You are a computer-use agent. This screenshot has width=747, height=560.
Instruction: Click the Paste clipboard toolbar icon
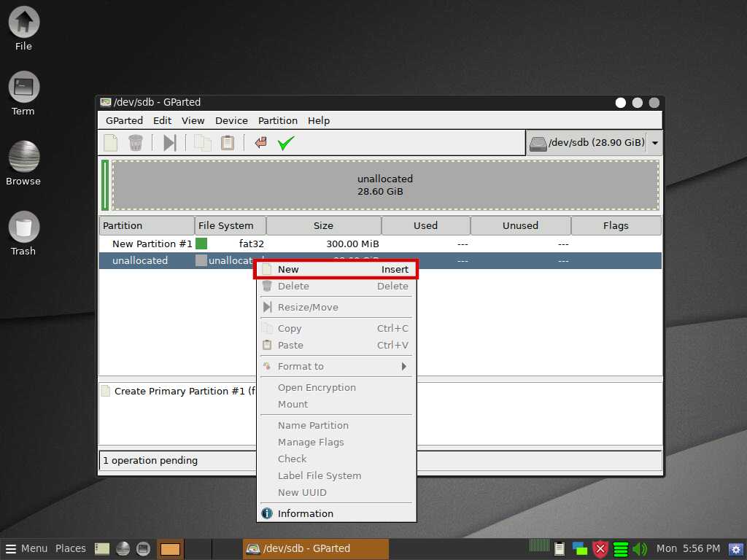point(228,143)
